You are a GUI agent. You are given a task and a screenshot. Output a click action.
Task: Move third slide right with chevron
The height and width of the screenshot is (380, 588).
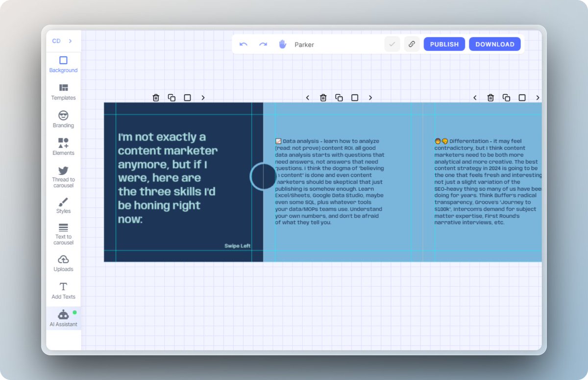pos(538,98)
